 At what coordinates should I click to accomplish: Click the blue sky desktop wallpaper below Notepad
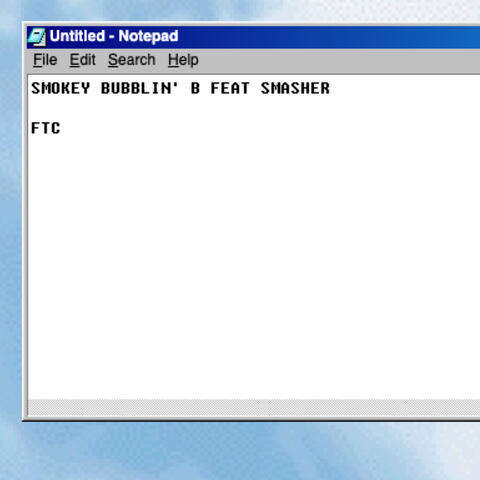point(240,450)
